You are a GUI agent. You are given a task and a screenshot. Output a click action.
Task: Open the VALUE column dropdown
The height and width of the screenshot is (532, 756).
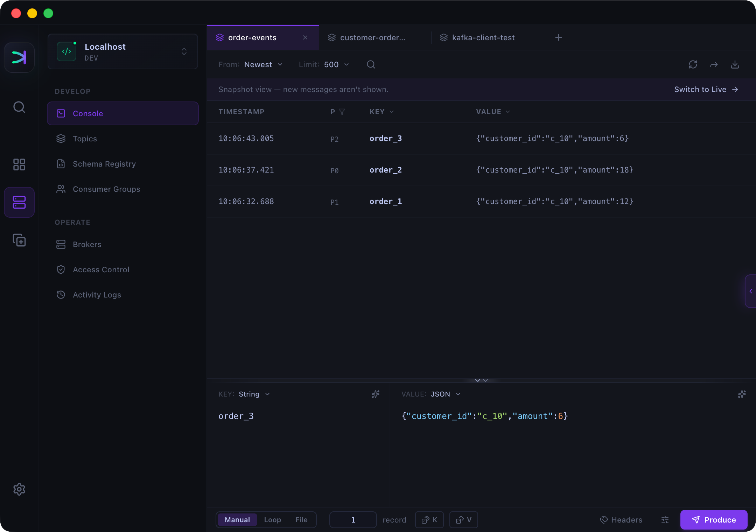pyautogui.click(x=493, y=112)
